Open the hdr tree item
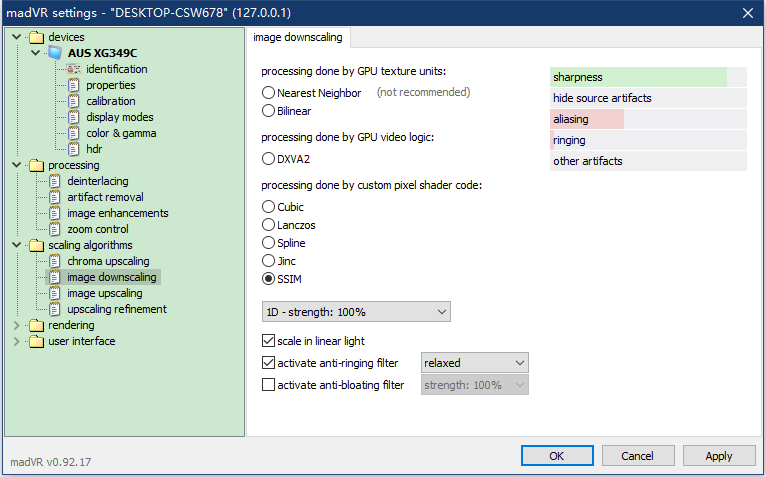Screen dimensions: 766x477 (x=94, y=149)
